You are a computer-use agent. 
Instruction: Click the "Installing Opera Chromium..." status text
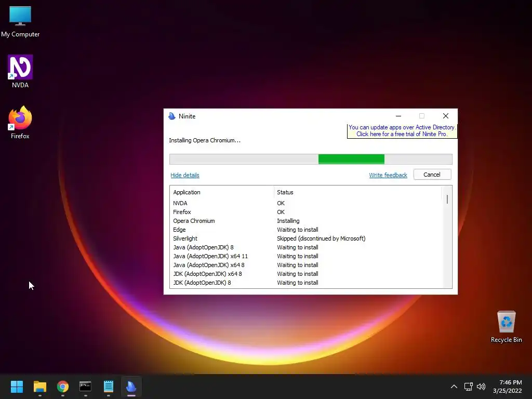tap(205, 140)
